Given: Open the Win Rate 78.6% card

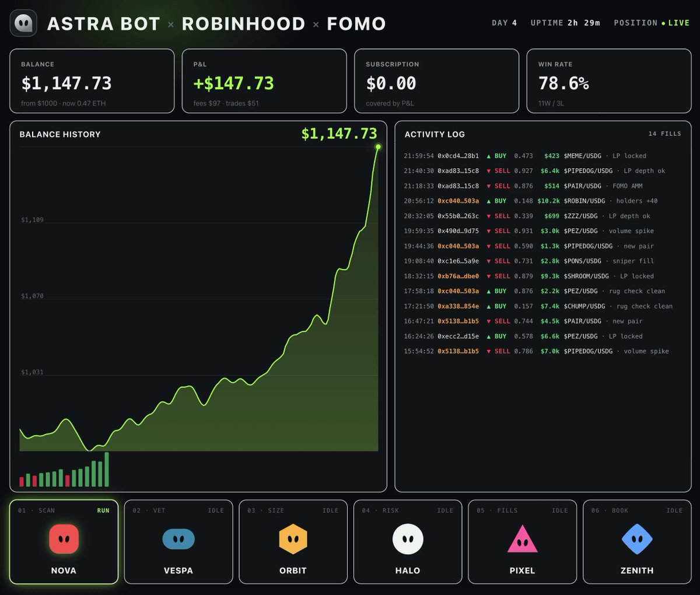Looking at the screenshot, I should [609, 81].
